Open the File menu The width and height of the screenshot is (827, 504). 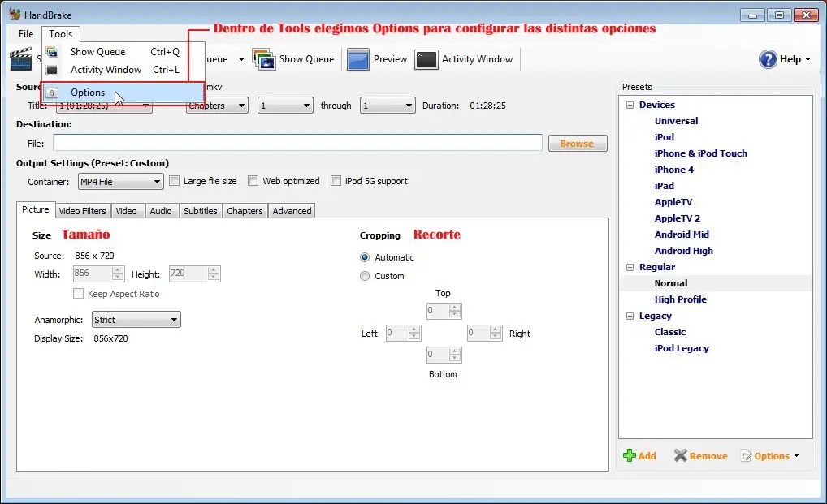(26, 34)
